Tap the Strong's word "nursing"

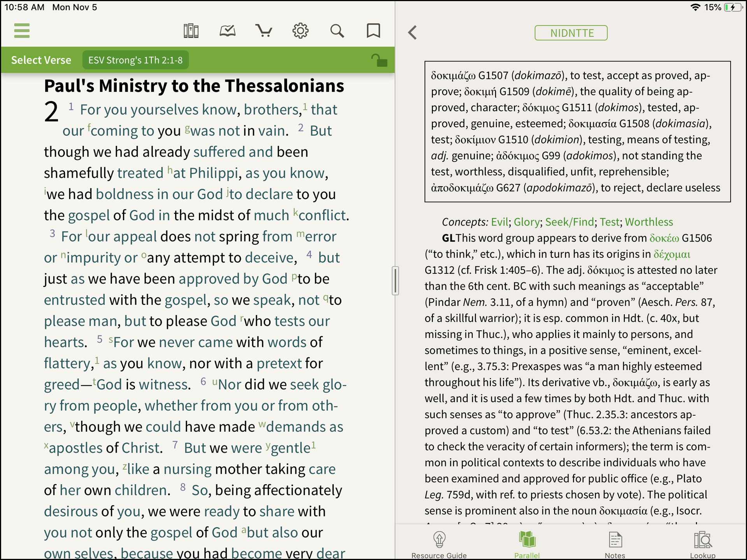point(188,469)
